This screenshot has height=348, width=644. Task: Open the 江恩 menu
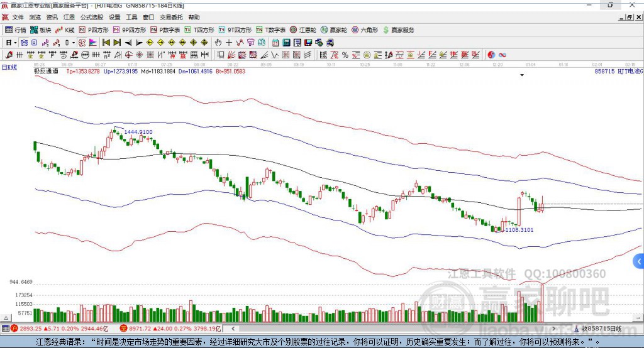pos(69,17)
